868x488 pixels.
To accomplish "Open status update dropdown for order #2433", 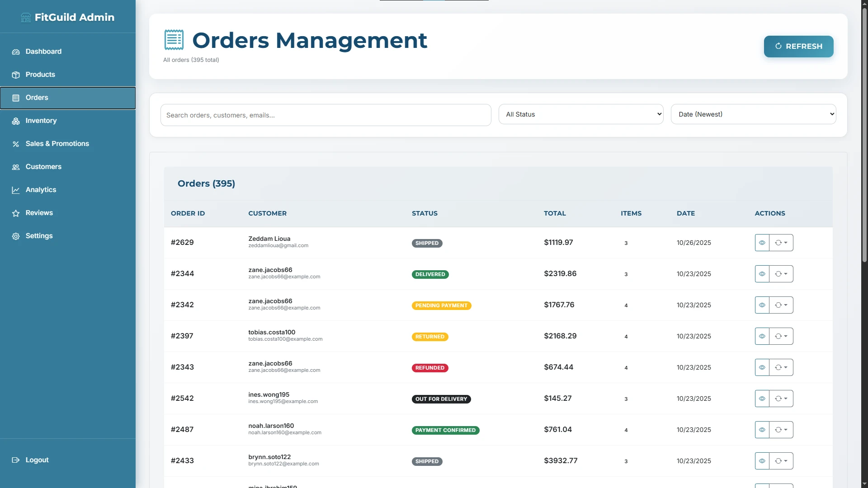I will click(781, 461).
